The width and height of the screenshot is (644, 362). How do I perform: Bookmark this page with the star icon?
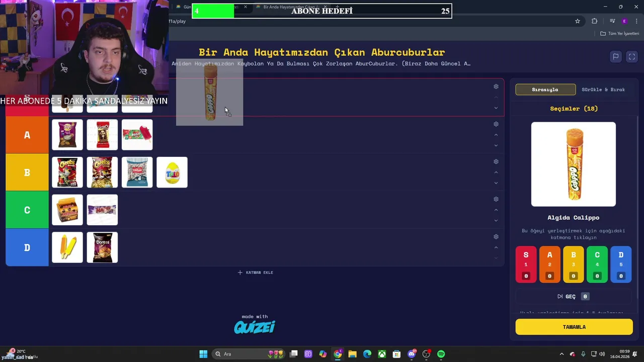coord(578,21)
